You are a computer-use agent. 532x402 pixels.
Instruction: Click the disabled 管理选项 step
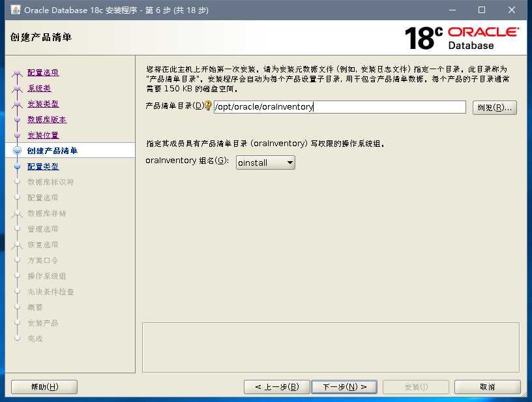point(43,229)
